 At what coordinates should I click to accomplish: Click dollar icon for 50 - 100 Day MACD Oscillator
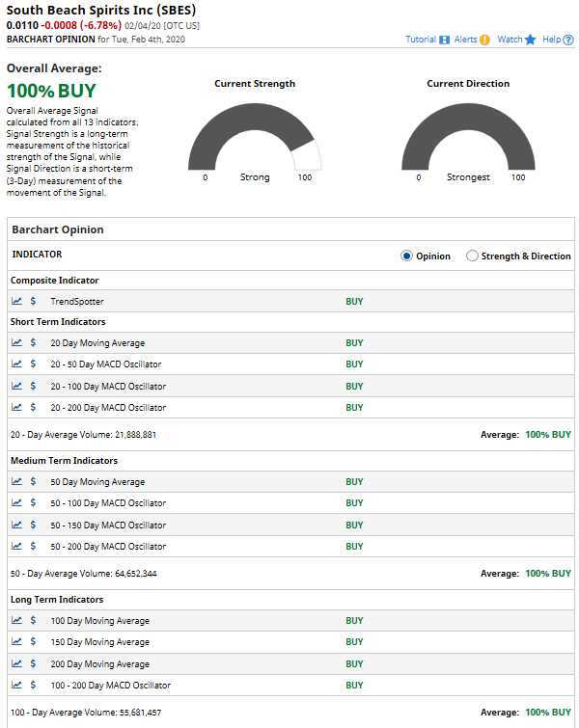click(33, 502)
